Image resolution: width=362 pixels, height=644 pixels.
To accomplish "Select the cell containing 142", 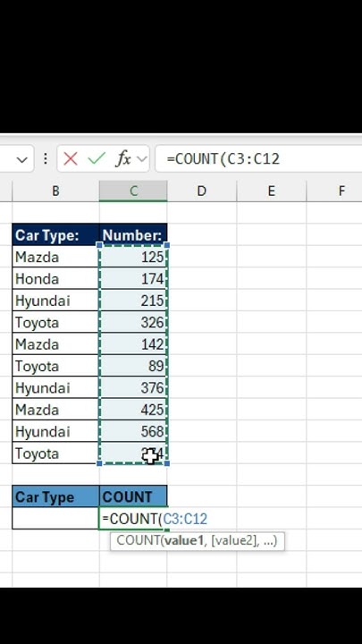I will (x=133, y=344).
